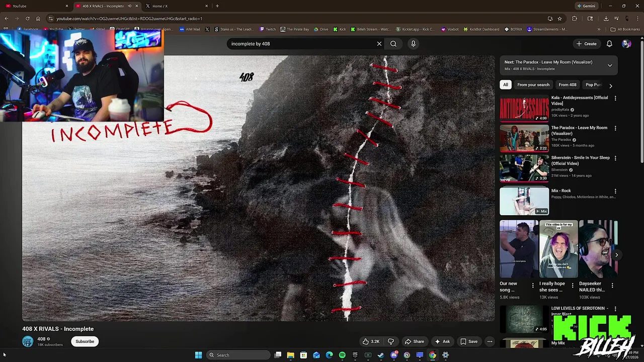Start voice search with microphone icon

pyautogui.click(x=413, y=44)
